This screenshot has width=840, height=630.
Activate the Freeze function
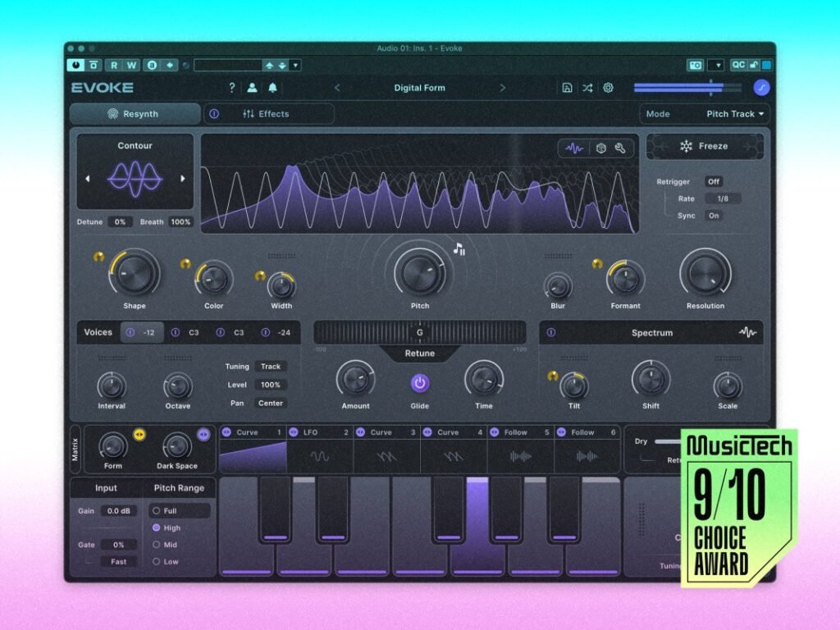click(x=704, y=146)
